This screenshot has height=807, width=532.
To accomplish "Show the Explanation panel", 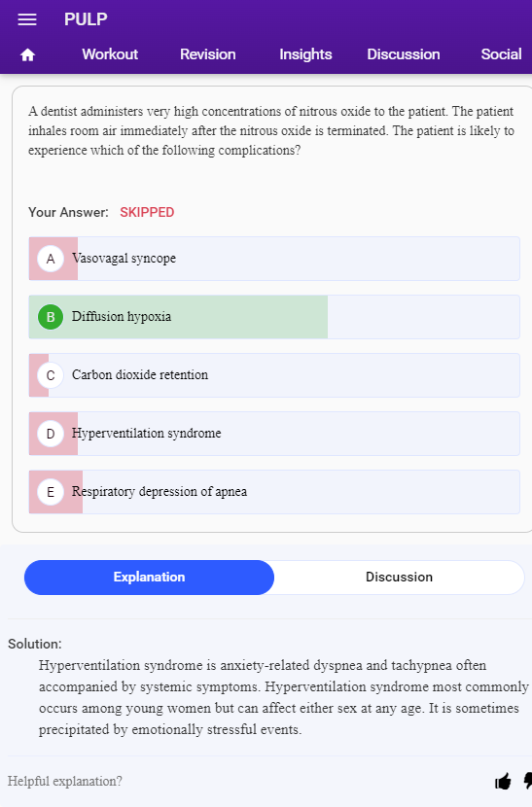I will pyautogui.click(x=150, y=577).
